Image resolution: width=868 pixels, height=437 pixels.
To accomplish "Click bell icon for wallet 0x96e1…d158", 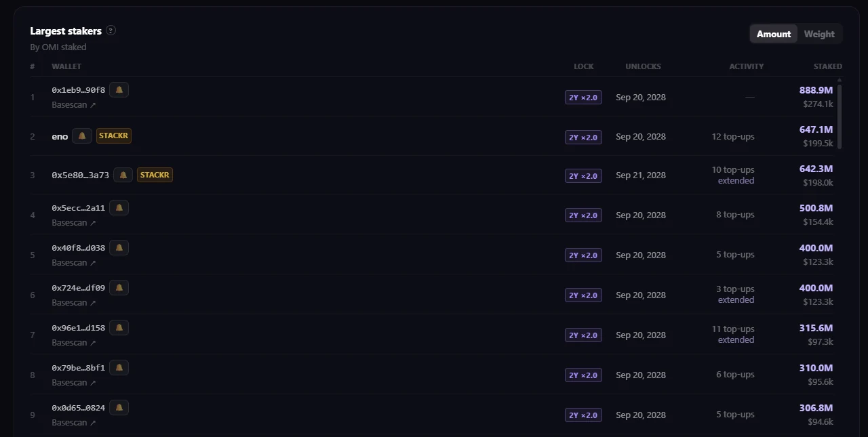I will tap(119, 327).
